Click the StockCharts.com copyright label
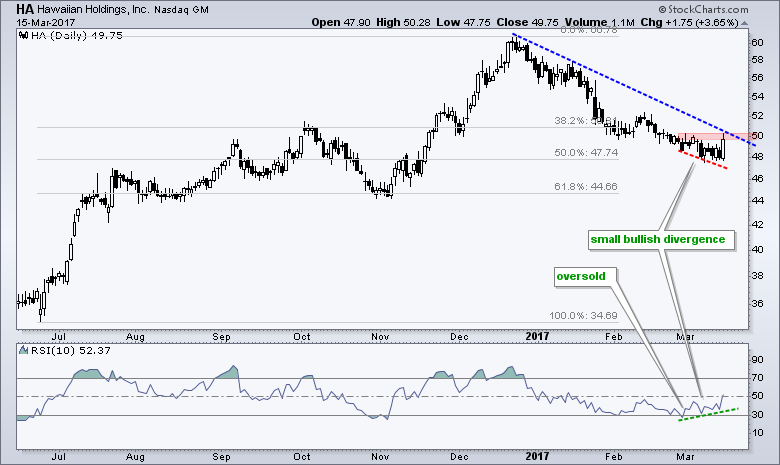The image size is (780, 465). tap(703, 9)
